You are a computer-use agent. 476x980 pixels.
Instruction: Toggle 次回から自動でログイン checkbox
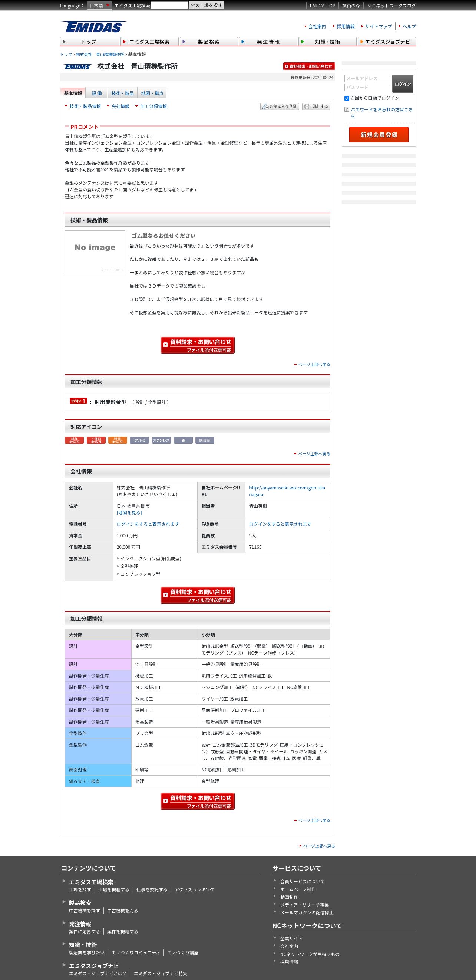(x=347, y=99)
